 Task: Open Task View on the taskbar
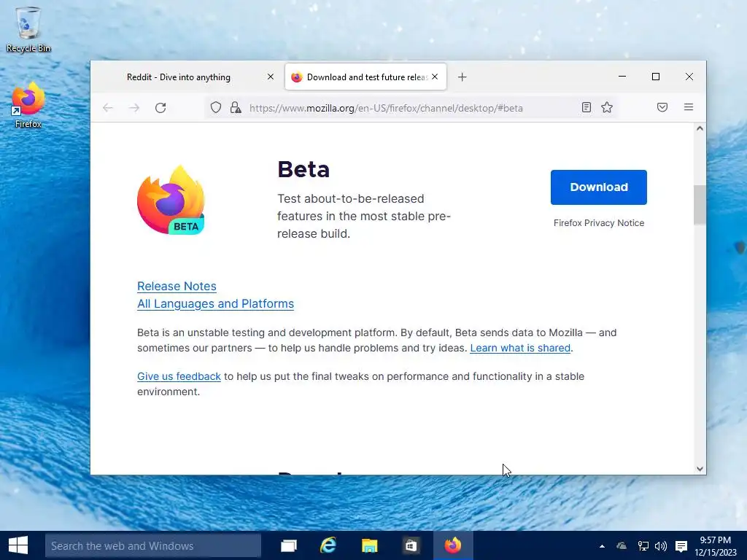coord(289,545)
